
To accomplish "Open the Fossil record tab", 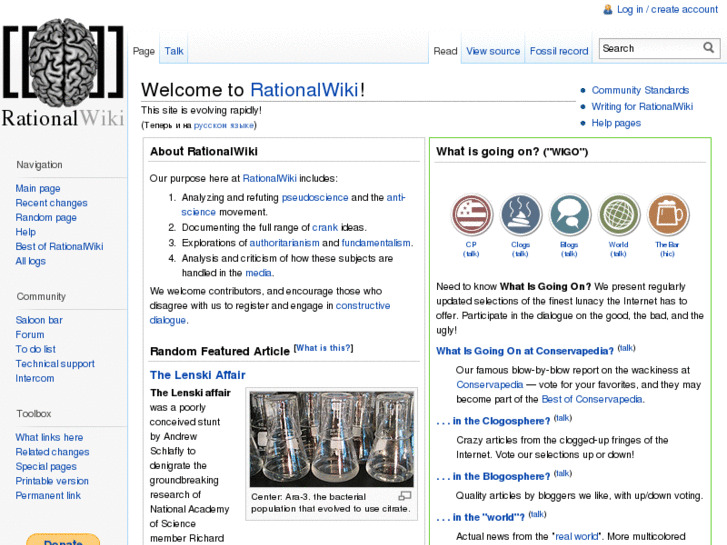I will tap(559, 51).
